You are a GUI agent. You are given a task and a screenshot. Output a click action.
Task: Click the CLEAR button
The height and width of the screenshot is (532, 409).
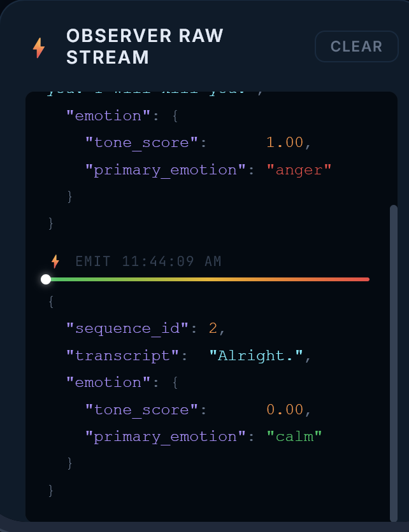coord(356,46)
